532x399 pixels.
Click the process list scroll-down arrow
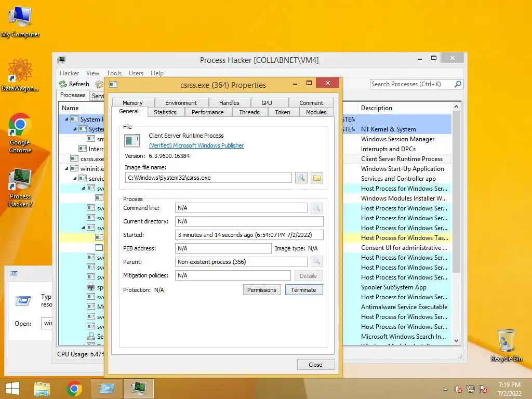click(x=456, y=341)
